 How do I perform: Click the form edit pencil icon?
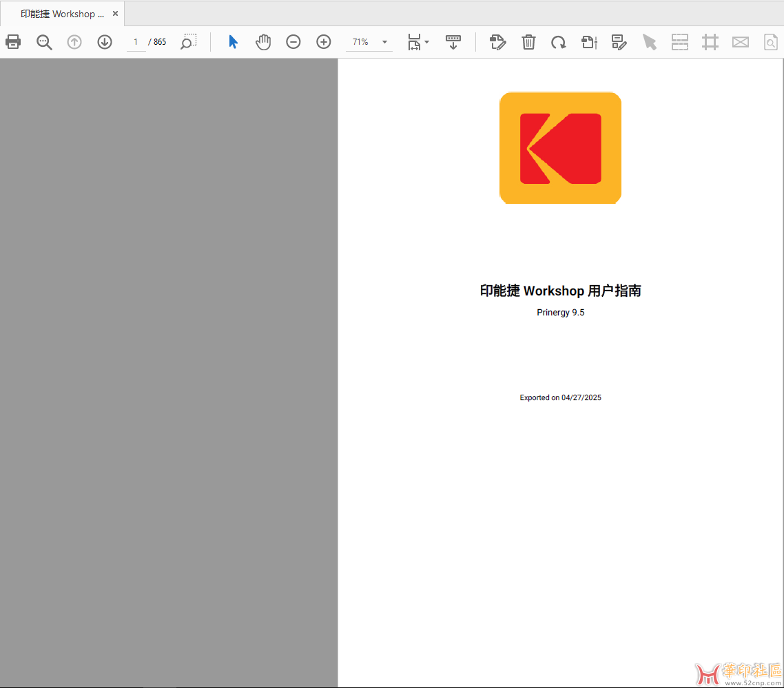[619, 42]
